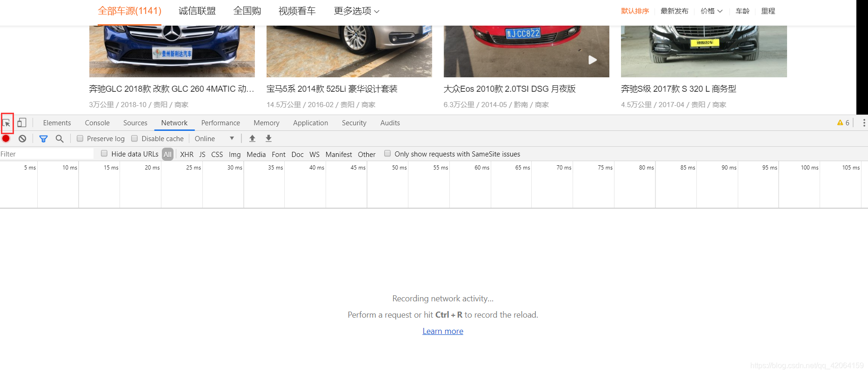Switch to the Console tab
The height and width of the screenshot is (374, 868).
tap(97, 122)
